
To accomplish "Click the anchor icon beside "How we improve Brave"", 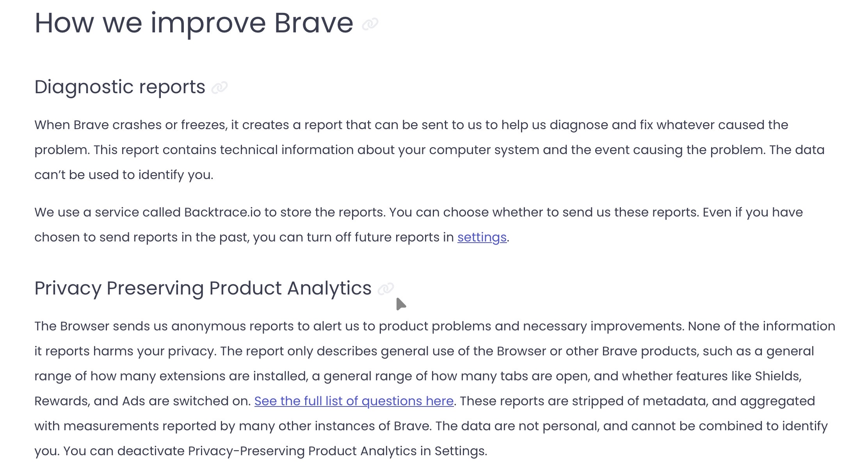I will [x=370, y=24].
